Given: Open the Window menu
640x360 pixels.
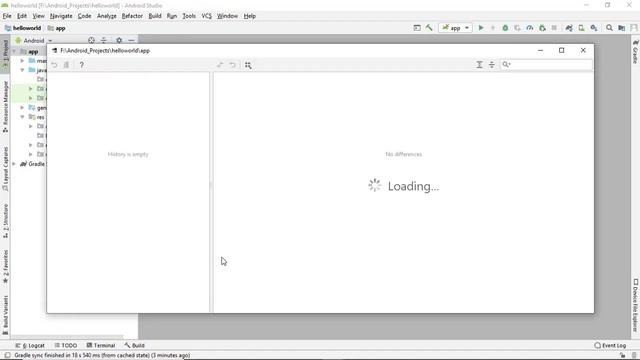Looking at the screenshot, I should [x=227, y=16].
